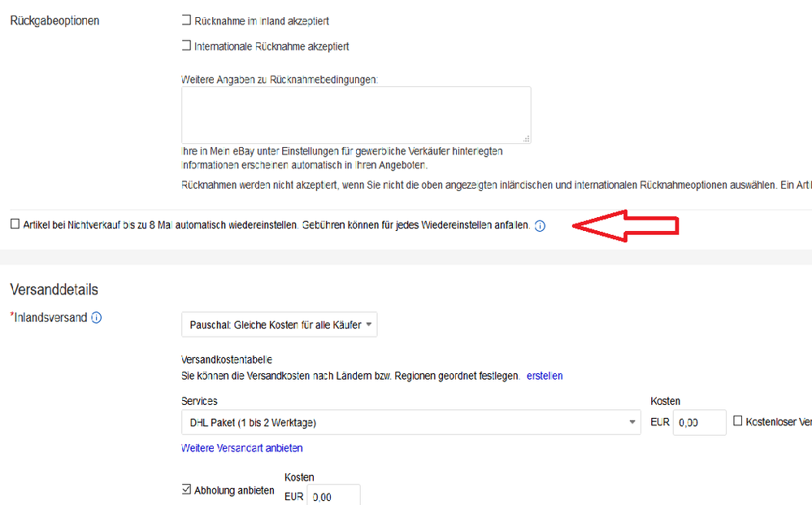Uncheck the "Abholung anbieten" checkbox
Screen dimensions: 812x505
pos(185,490)
